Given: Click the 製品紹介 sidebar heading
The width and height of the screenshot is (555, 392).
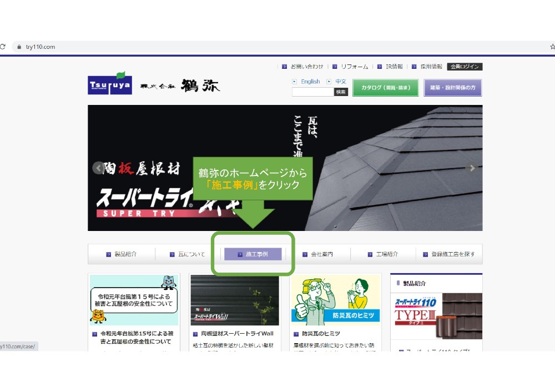Looking at the screenshot, I should (x=415, y=283).
